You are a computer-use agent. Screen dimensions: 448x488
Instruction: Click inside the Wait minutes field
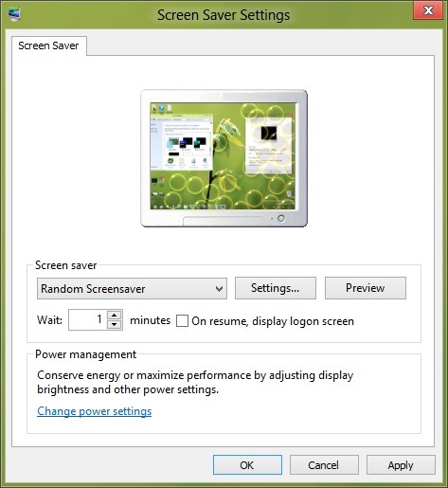88,319
